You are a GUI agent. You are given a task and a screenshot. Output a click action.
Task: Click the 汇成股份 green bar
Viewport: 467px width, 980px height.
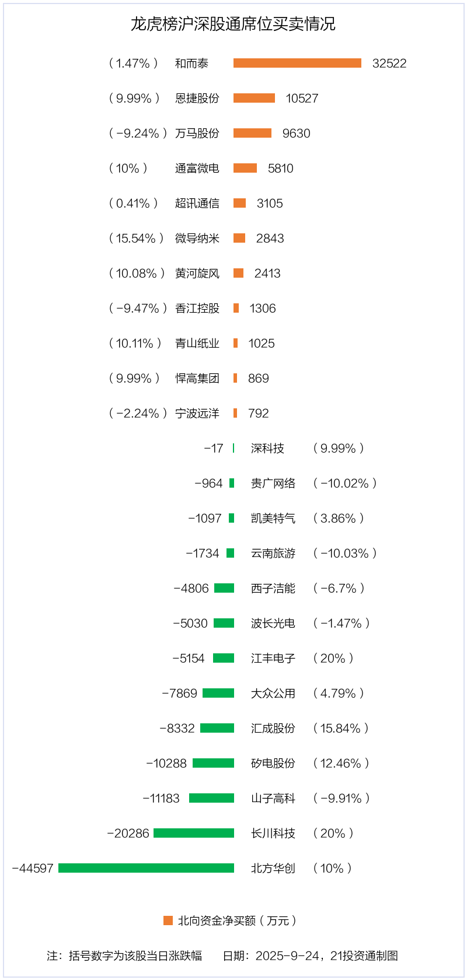[x=217, y=728]
